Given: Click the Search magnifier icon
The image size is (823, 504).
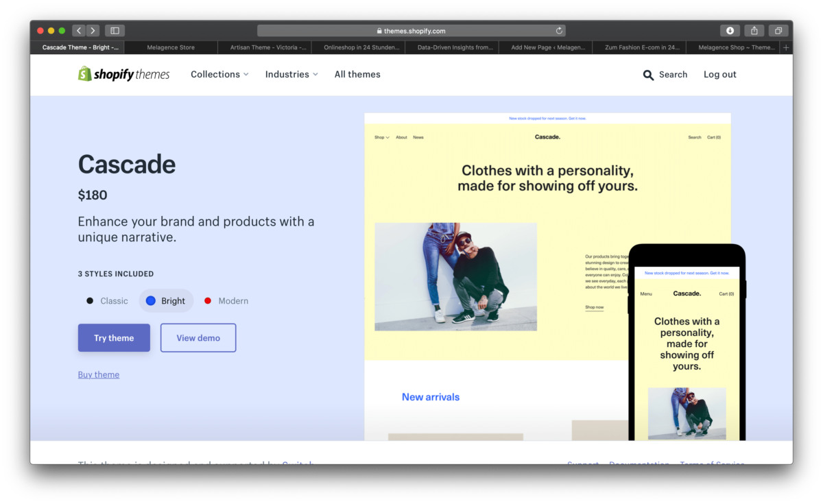Looking at the screenshot, I should pyautogui.click(x=648, y=75).
